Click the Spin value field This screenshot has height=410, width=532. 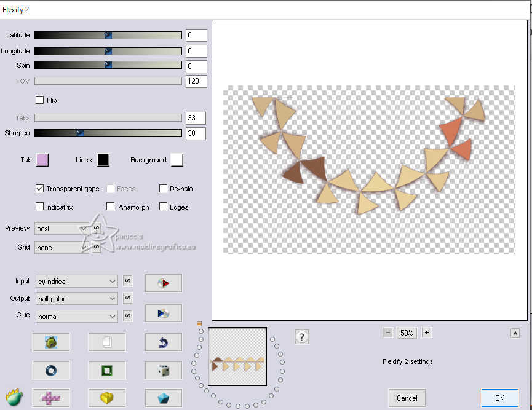pyautogui.click(x=196, y=66)
